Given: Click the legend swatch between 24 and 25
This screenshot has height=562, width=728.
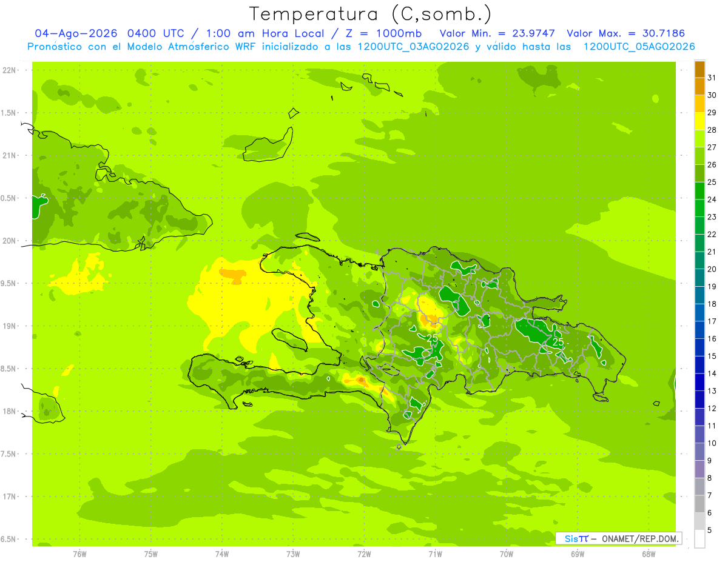Looking at the screenshot, I should coord(699,191).
